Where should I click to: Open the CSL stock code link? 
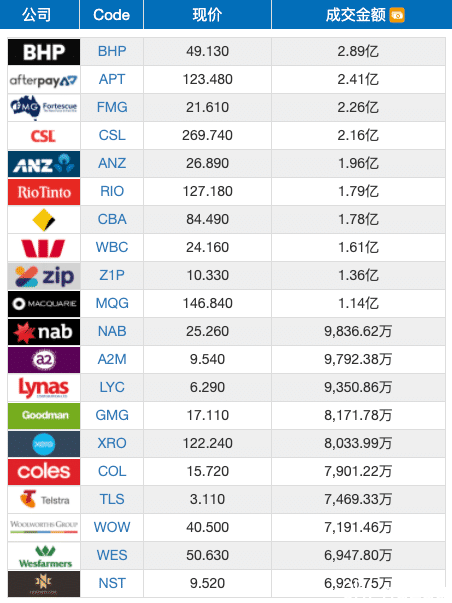(112, 135)
